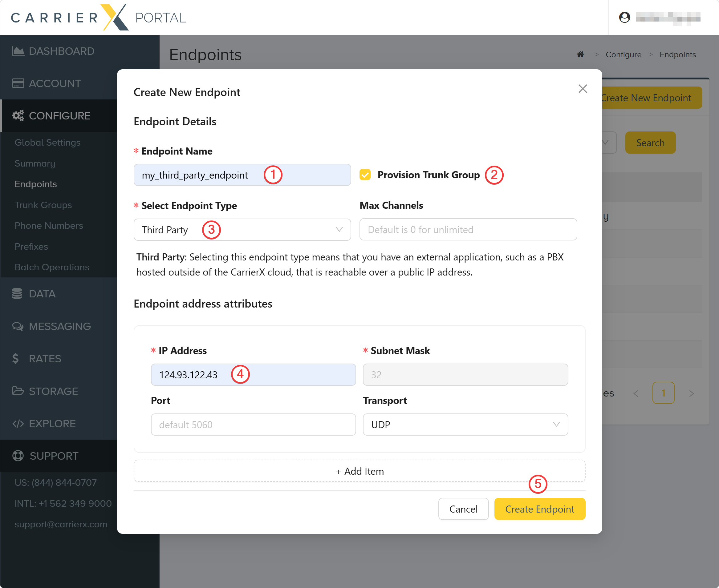
Task: Go to the next page arrow
Action: tap(692, 393)
